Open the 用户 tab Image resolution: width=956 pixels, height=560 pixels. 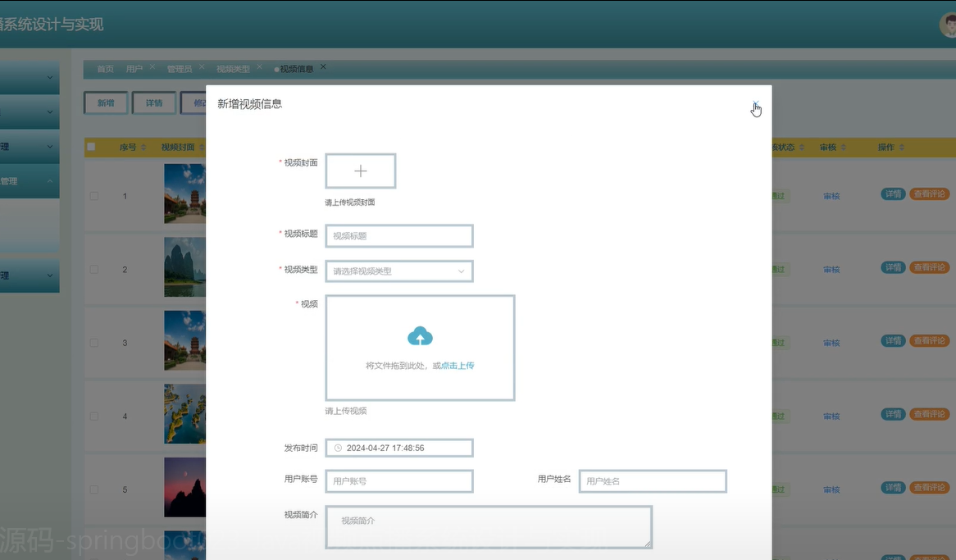pyautogui.click(x=134, y=69)
